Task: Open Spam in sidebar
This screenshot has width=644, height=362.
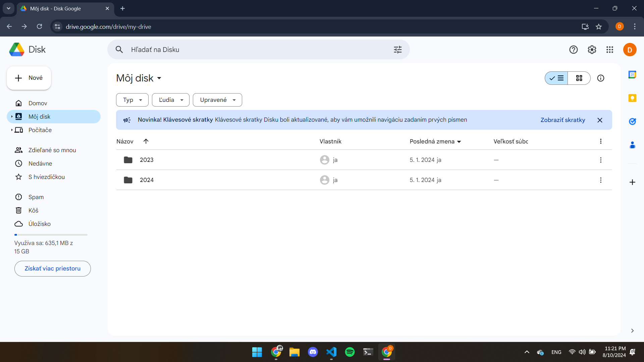Action: tap(54, 197)
